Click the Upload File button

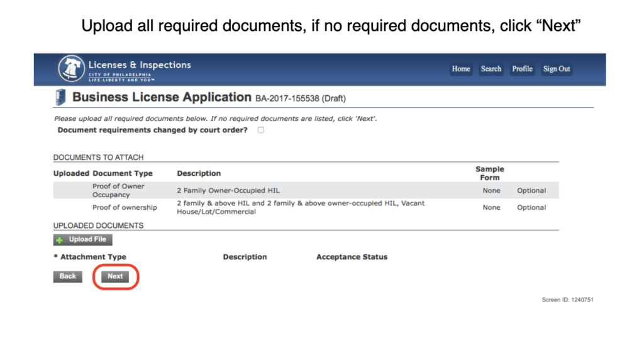click(x=82, y=240)
